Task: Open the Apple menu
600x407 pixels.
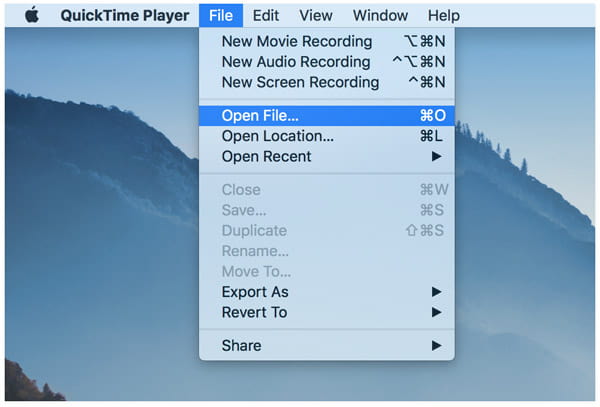Action: 32,16
